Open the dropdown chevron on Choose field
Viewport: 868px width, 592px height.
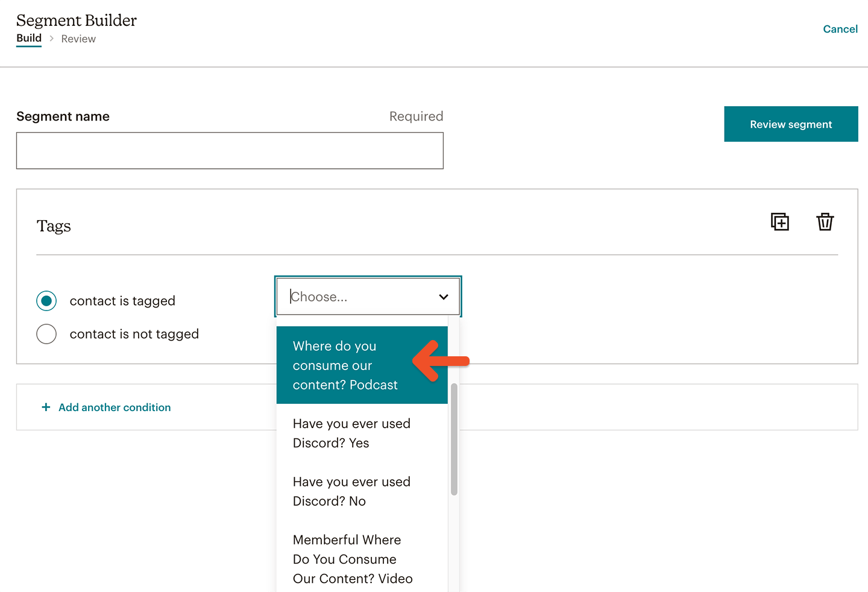click(x=444, y=297)
